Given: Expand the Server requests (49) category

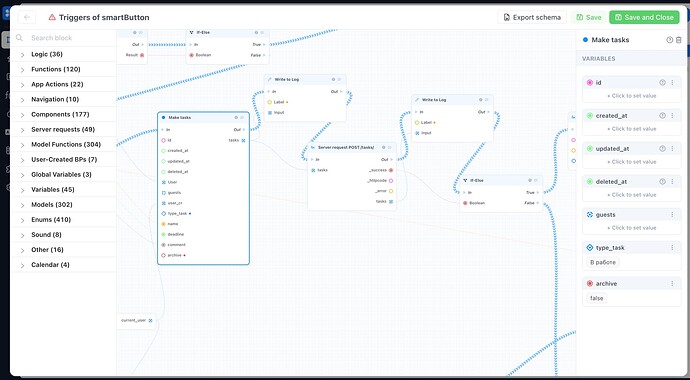Looking at the screenshot, I should pos(63,130).
